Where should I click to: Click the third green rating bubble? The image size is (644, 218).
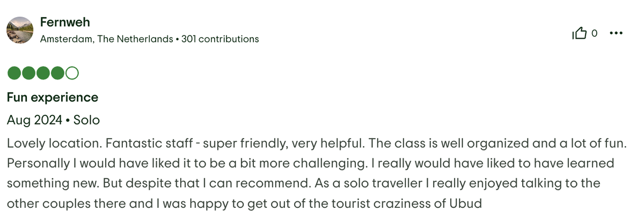tap(42, 73)
